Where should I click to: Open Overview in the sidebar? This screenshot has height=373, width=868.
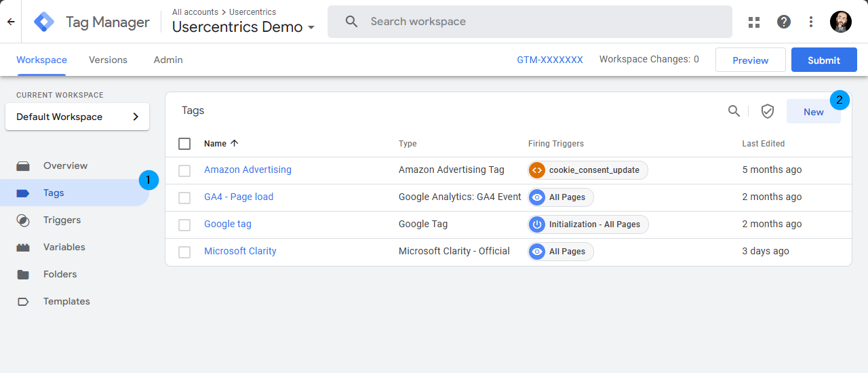pyautogui.click(x=65, y=165)
